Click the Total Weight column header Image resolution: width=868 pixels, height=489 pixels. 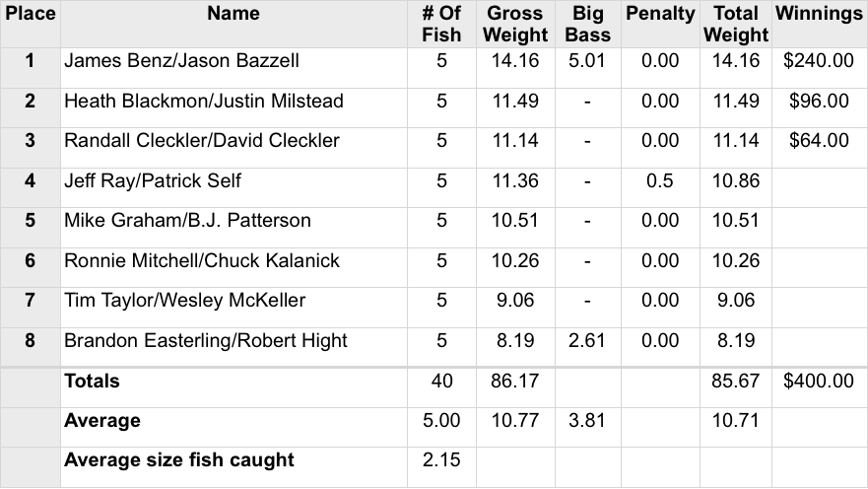tap(736, 24)
